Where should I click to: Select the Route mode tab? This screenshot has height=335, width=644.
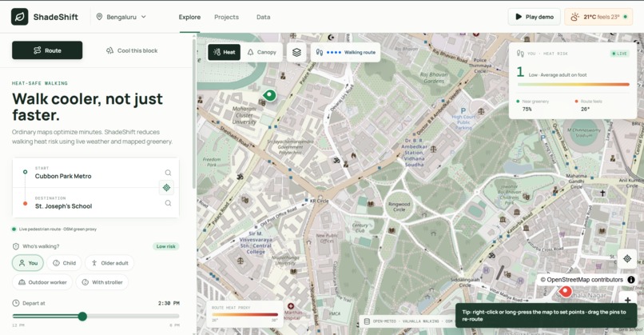click(x=47, y=50)
